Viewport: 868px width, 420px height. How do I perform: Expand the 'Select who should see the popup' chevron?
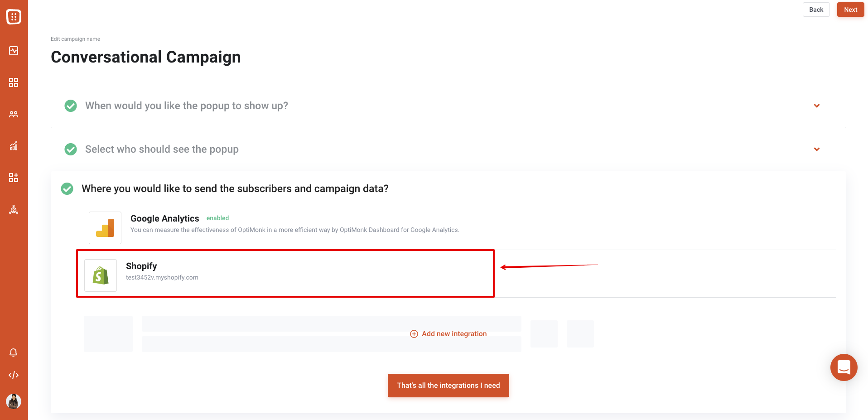pos(817,149)
